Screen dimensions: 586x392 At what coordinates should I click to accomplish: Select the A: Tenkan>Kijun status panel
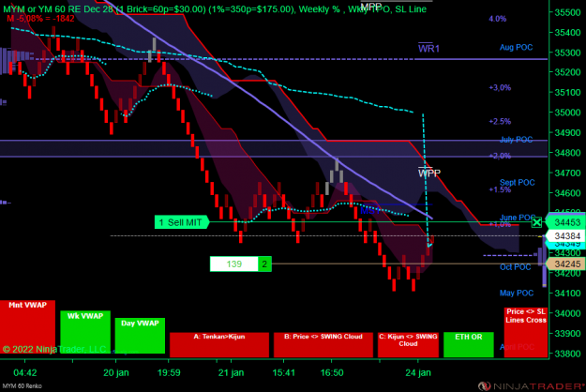[219, 344]
